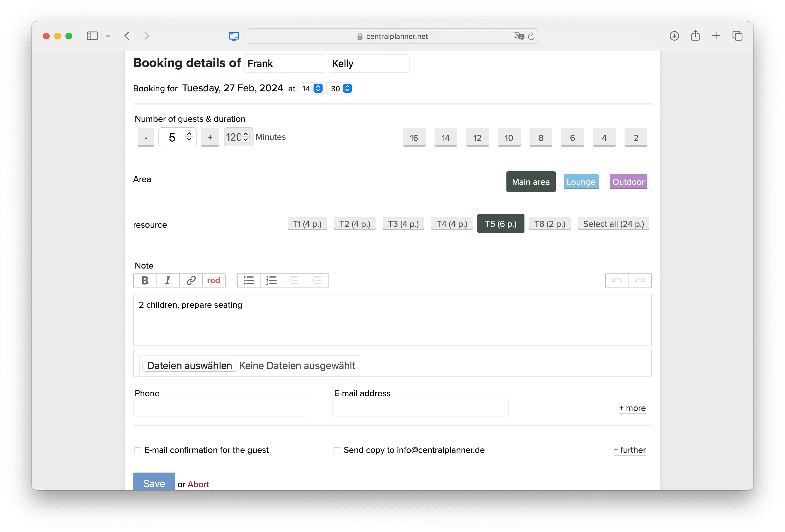
Task: Apply red text color in note toolbar
Action: pos(213,281)
